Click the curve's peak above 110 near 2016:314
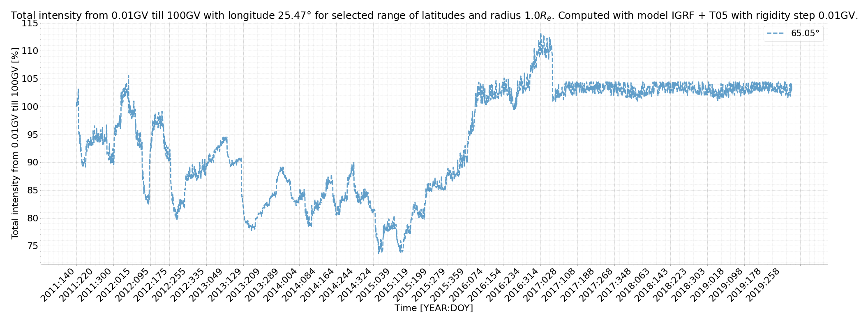Screen dimensions: 868x323 click(x=541, y=34)
